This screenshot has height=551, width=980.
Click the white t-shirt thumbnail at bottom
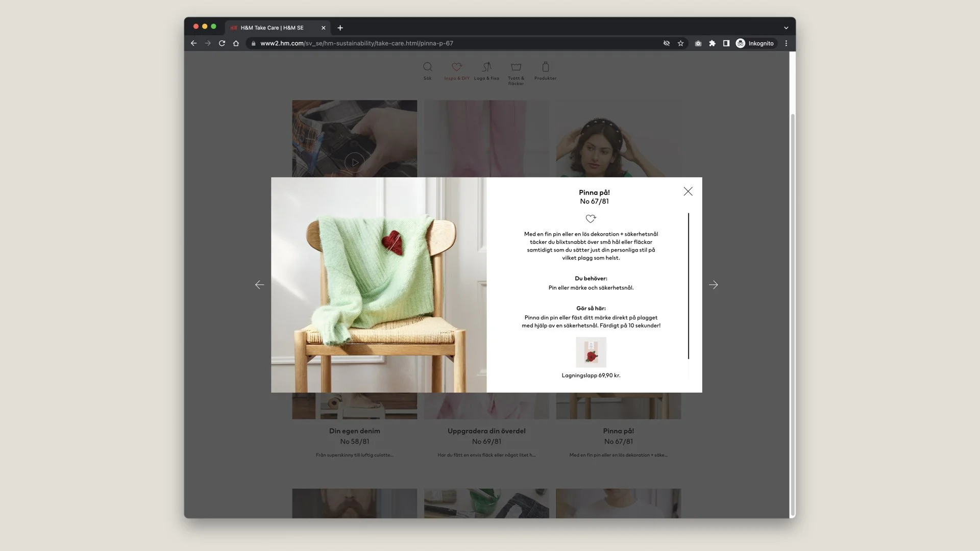tap(618, 504)
